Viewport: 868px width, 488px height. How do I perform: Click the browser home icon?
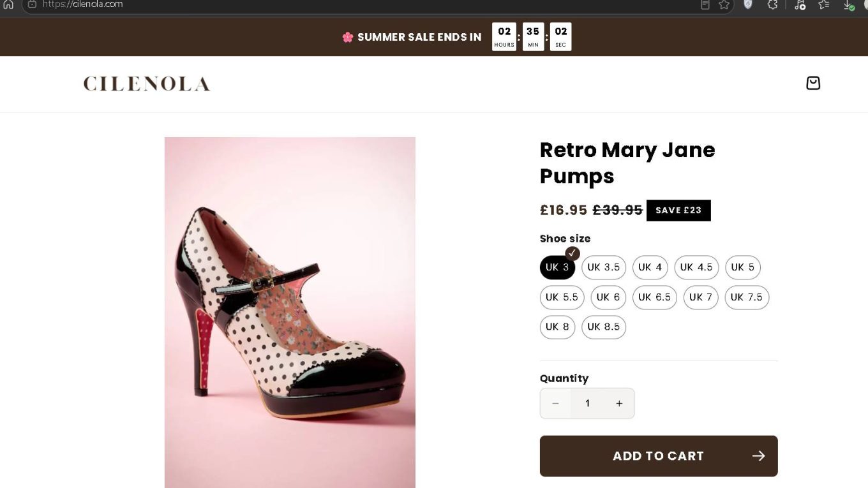tap(8, 4)
